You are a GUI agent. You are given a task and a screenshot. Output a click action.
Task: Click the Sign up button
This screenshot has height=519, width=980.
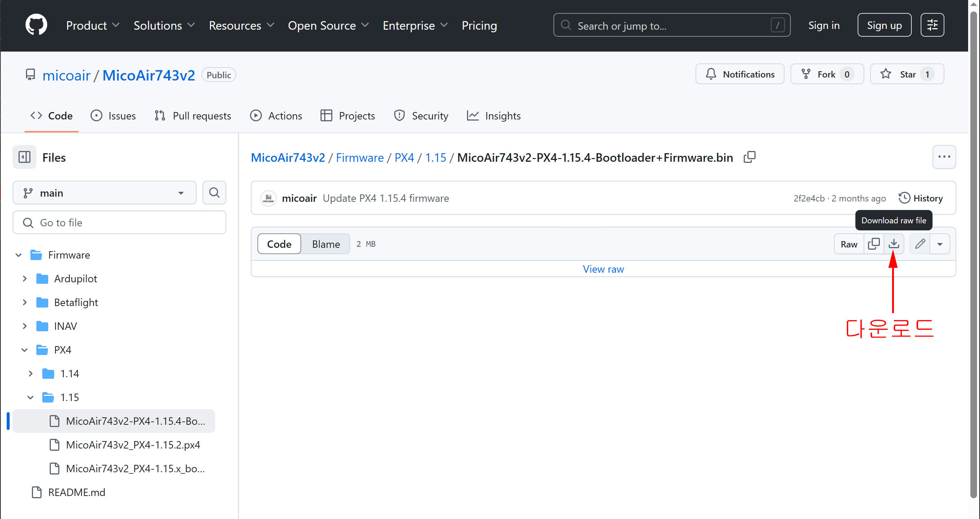click(884, 25)
